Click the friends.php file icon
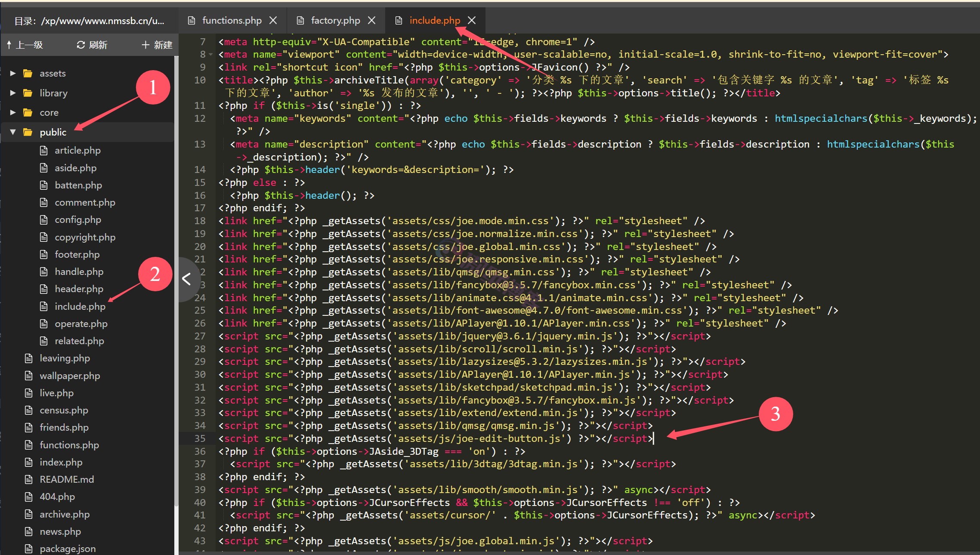 pos(28,427)
